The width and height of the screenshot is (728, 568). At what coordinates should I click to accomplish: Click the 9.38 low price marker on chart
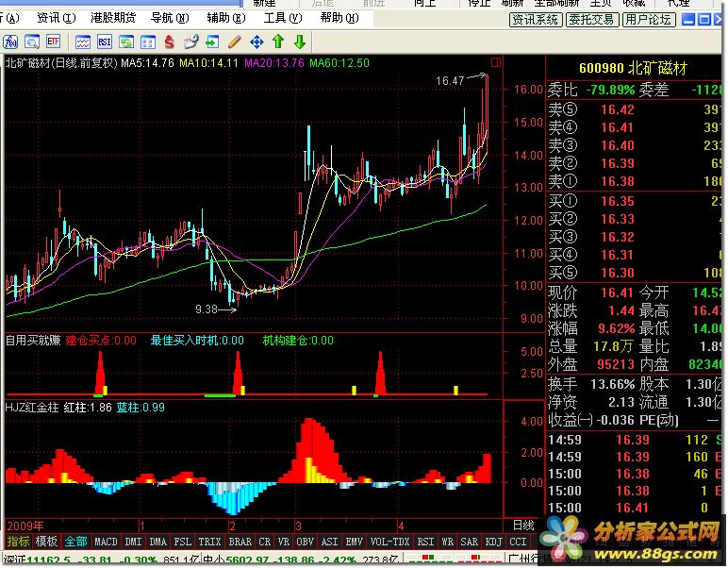pos(207,309)
